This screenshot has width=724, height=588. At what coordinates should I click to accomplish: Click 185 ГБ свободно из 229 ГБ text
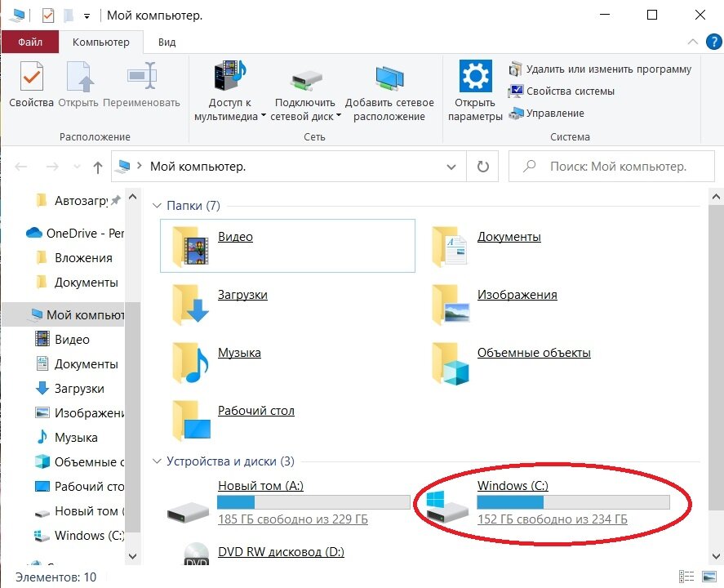pyautogui.click(x=293, y=519)
